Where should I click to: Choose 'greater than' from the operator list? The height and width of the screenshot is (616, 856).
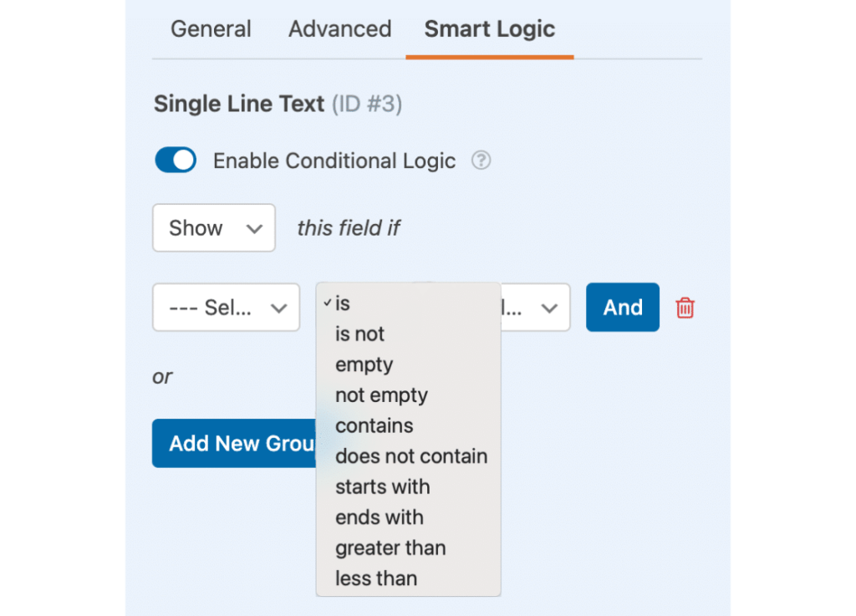[390, 547]
